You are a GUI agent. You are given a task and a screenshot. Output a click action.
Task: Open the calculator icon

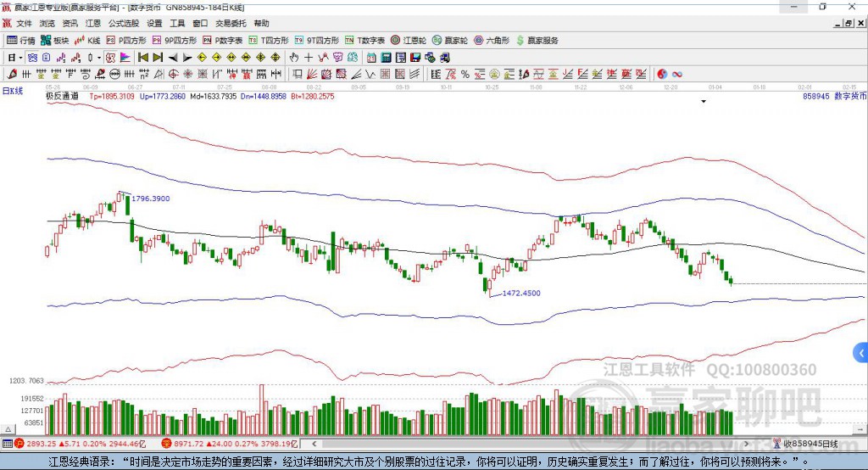tap(387, 58)
